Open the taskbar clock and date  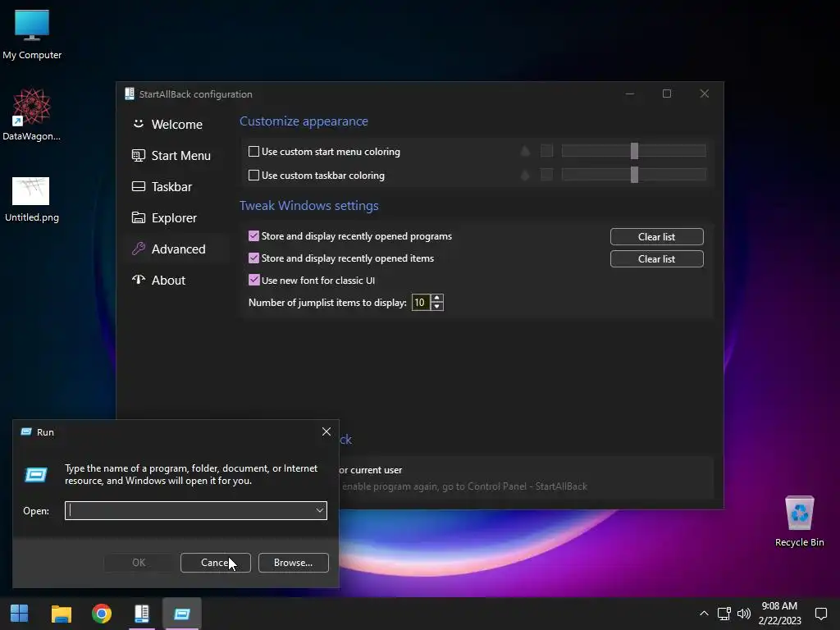coord(779,614)
